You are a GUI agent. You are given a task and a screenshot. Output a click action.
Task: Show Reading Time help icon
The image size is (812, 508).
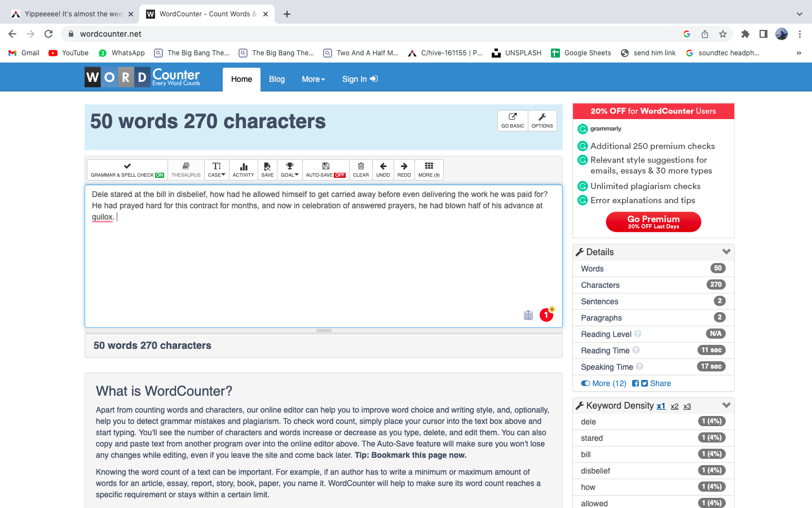(x=636, y=350)
